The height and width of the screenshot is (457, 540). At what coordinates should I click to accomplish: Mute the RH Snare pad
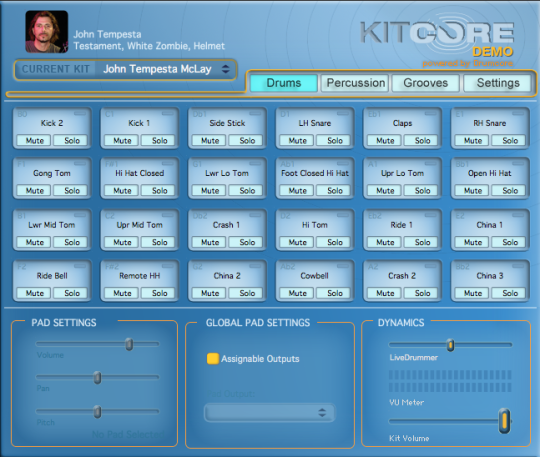tap(473, 141)
